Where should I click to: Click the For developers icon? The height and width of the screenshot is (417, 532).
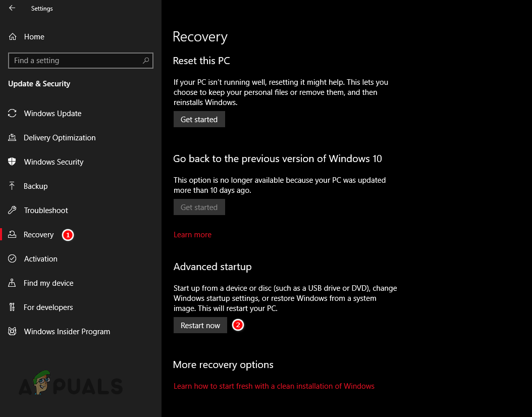pyautogui.click(x=13, y=307)
